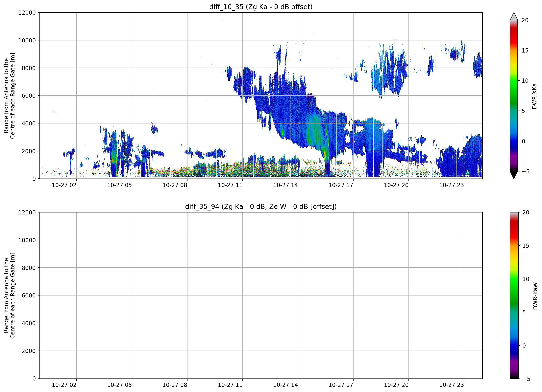Click the top plot '10000' y-axis tick label

[27, 40]
